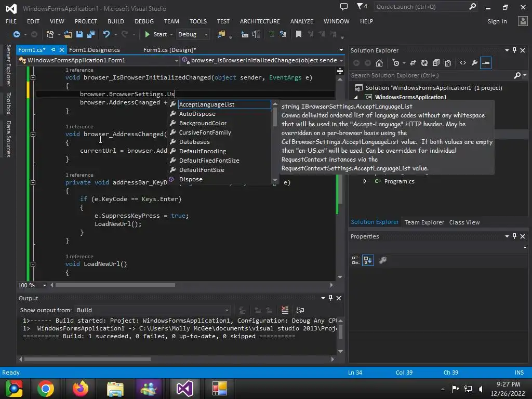Toggle auto-hide pin on Solution Explorer panel
532x399 pixels.
pyautogui.click(x=514, y=50)
